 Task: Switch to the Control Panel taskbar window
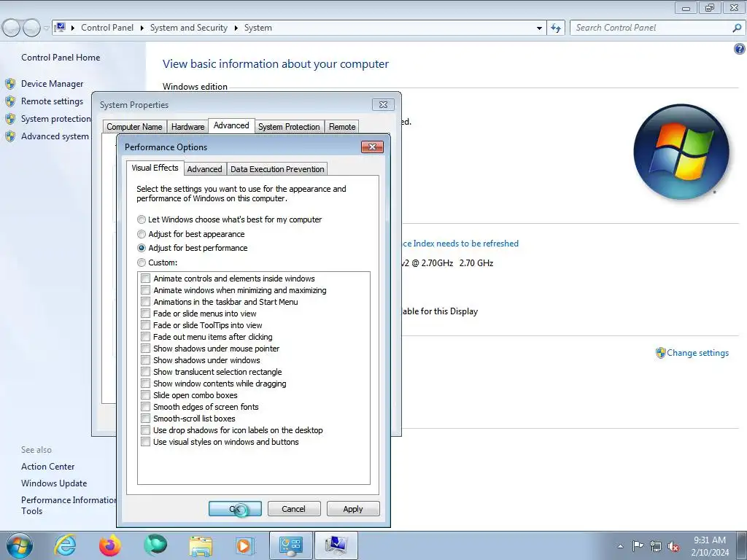click(290, 546)
